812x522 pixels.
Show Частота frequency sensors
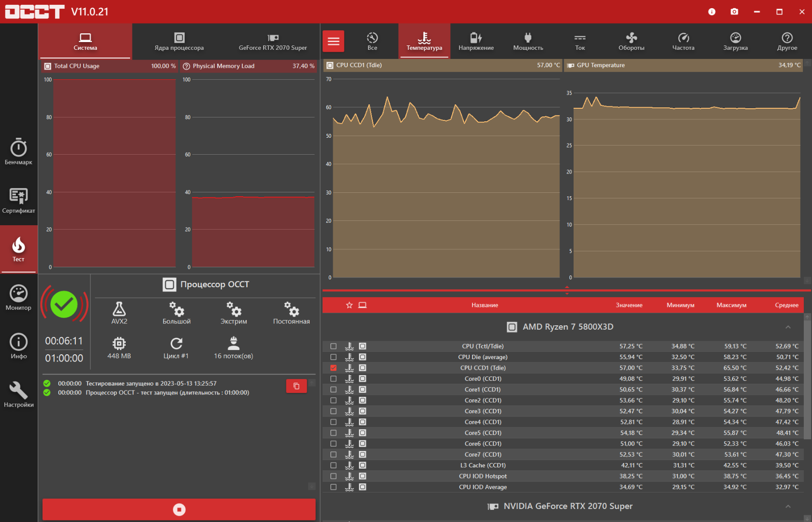tap(683, 42)
